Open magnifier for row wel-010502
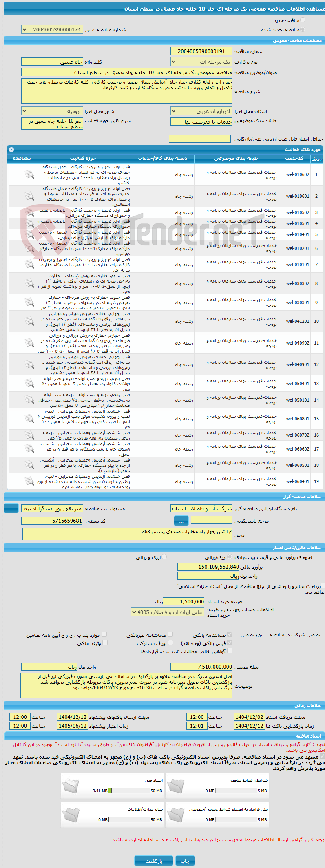The height and width of the screenshot is (868, 325). tap(29, 212)
